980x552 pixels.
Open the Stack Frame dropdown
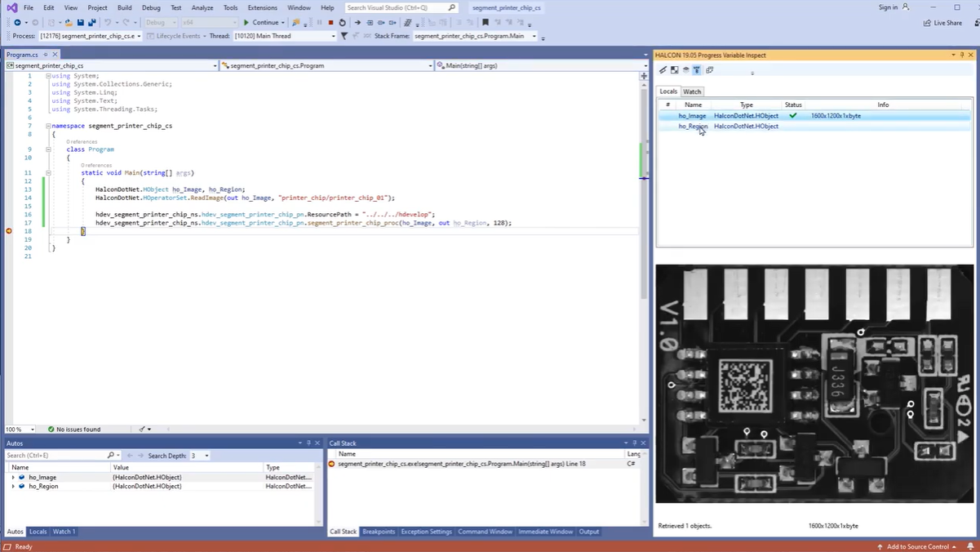pos(534,36)
